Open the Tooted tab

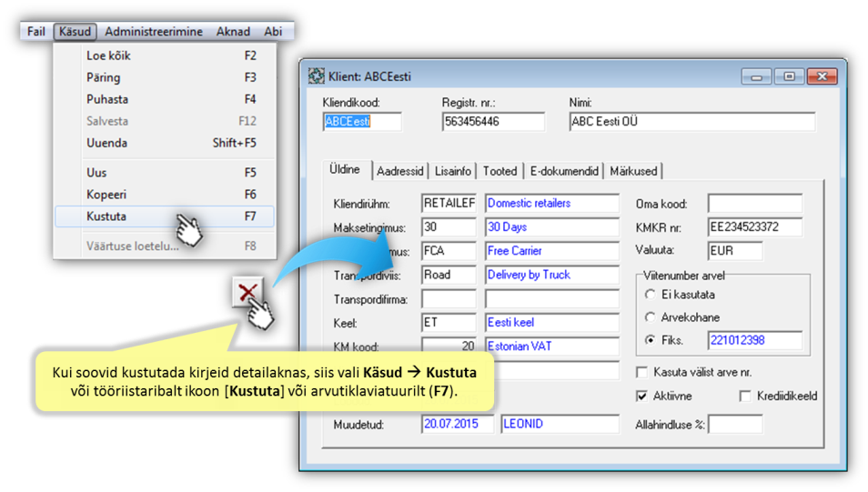500,172
